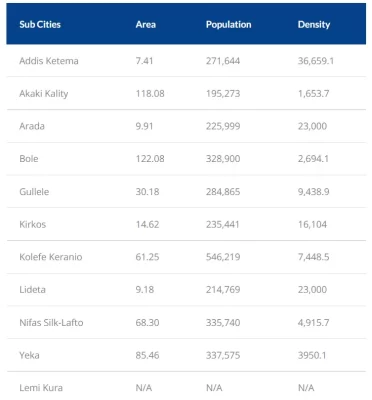
Task: Click the Population column header
Action: [x=229, y=24]
